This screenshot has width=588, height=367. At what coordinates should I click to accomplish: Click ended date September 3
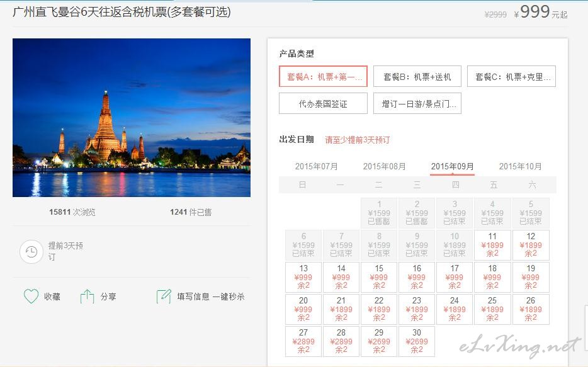455,213
